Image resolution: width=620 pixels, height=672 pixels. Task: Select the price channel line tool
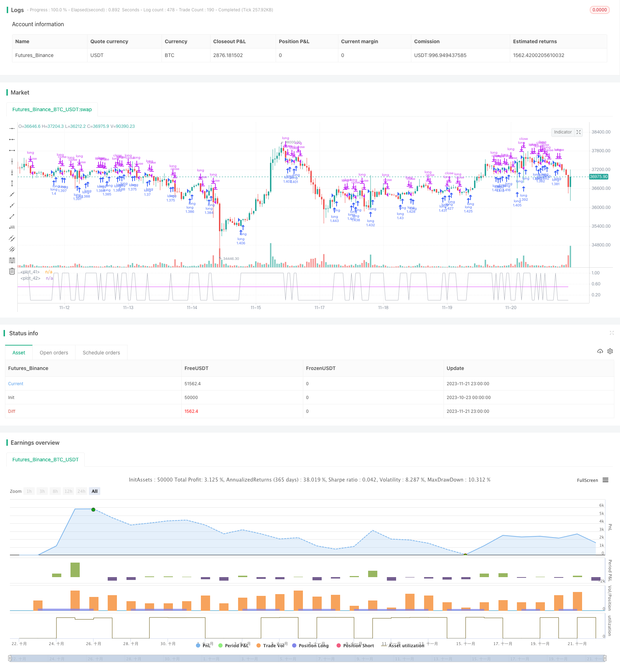pyautogui.click(x=12, y=238)
